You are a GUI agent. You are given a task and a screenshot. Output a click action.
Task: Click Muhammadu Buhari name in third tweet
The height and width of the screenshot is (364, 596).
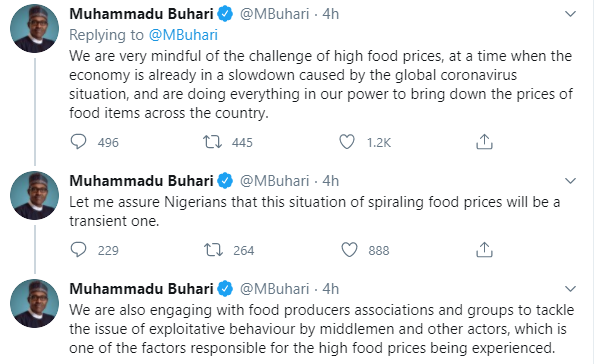coord(141,289)
